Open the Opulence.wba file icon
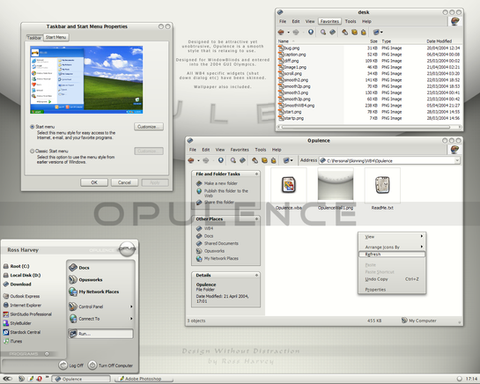 click(289, 185)
